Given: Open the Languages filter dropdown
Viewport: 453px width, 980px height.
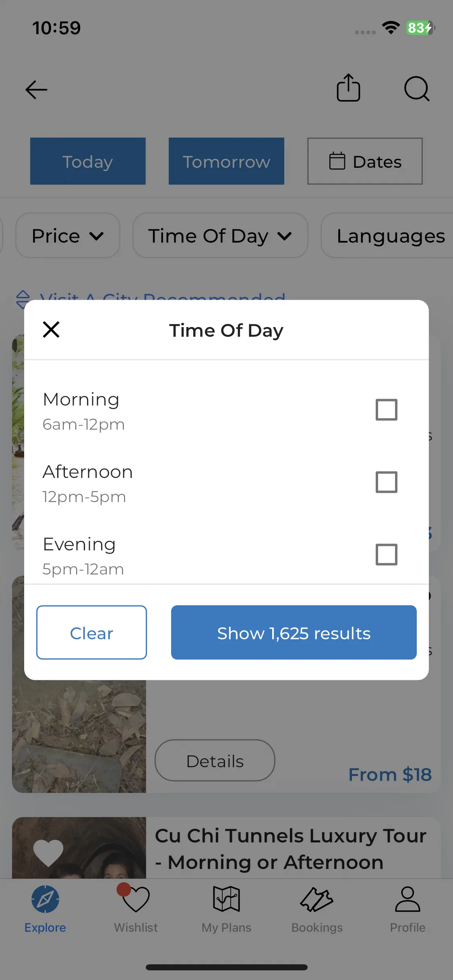Looking at the screenshot, I should (x=387, y=235).
